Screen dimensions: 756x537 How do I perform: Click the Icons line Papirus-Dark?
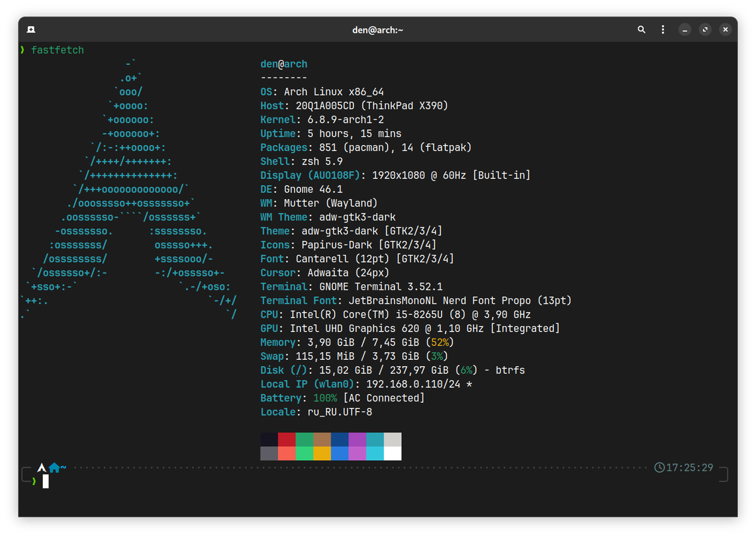click(x=348, y=245)
